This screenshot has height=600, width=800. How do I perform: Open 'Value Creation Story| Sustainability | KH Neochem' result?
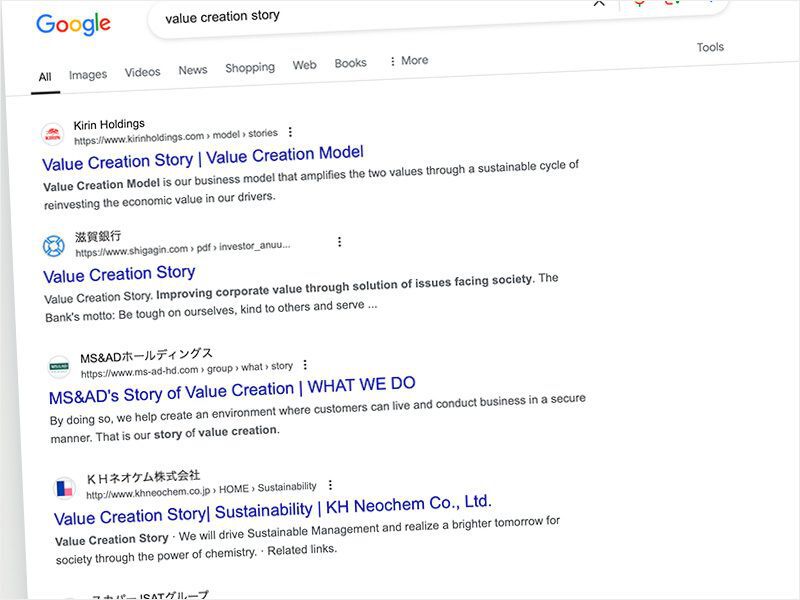[273, 510]
